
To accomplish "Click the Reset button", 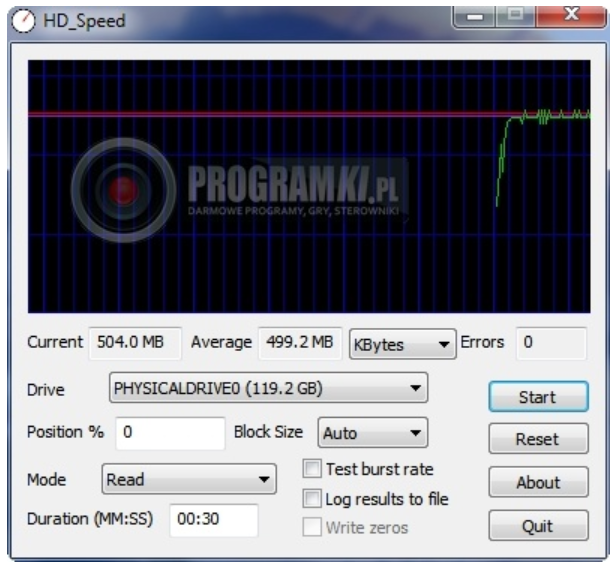I will tap(539, 439).
